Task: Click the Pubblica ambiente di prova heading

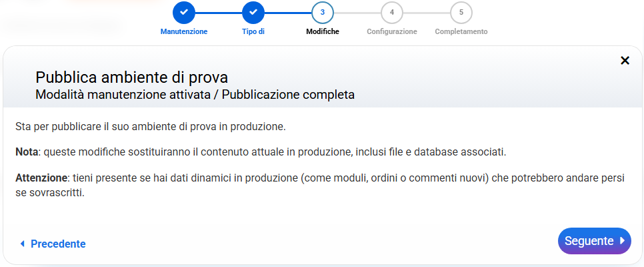Action: pos(136,77)
